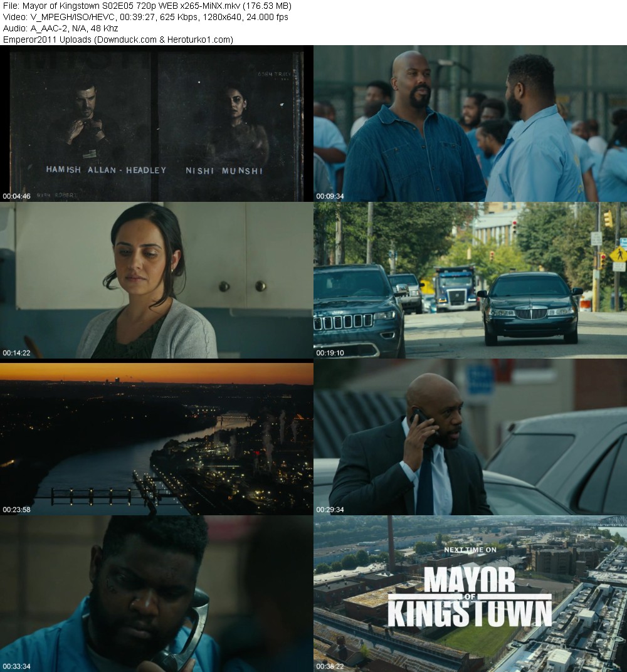Select the thumbnail timestamped 00:29:34

tap(470, 437)
